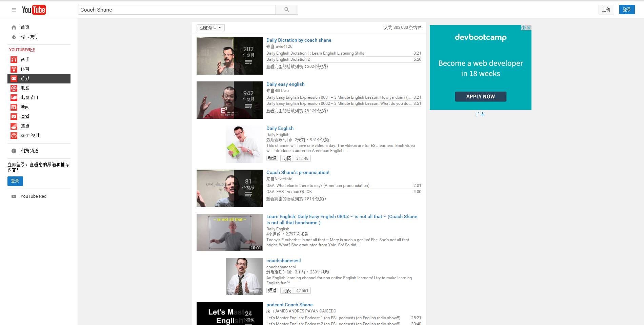The image size is (644, 325).
Task: Close the devbootcamp advertisement
Action: pyautogui.click(x=529, y=27)
